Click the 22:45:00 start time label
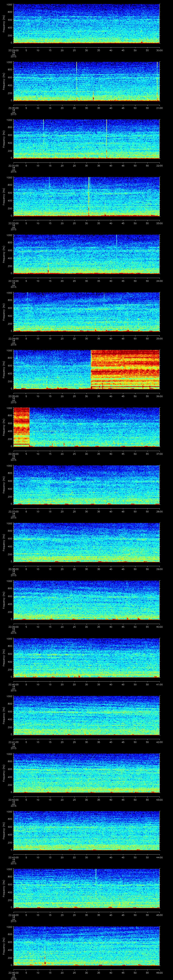 tap(13, 973)
